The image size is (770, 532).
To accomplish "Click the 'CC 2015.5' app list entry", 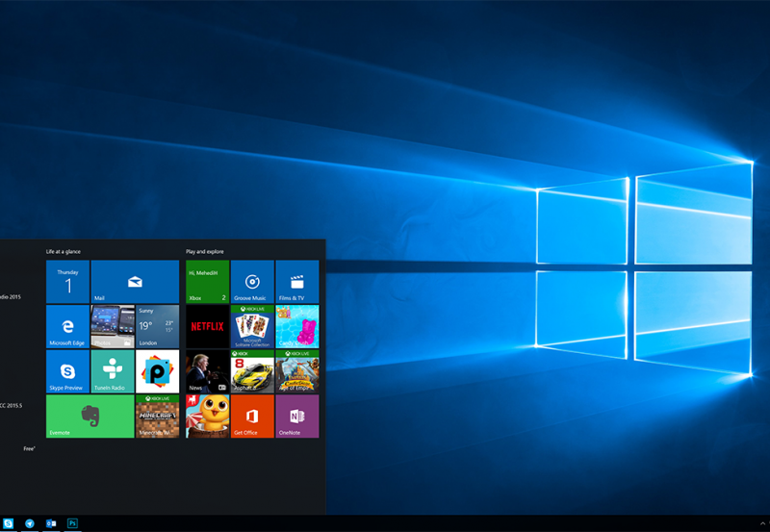I will point(11,405).
